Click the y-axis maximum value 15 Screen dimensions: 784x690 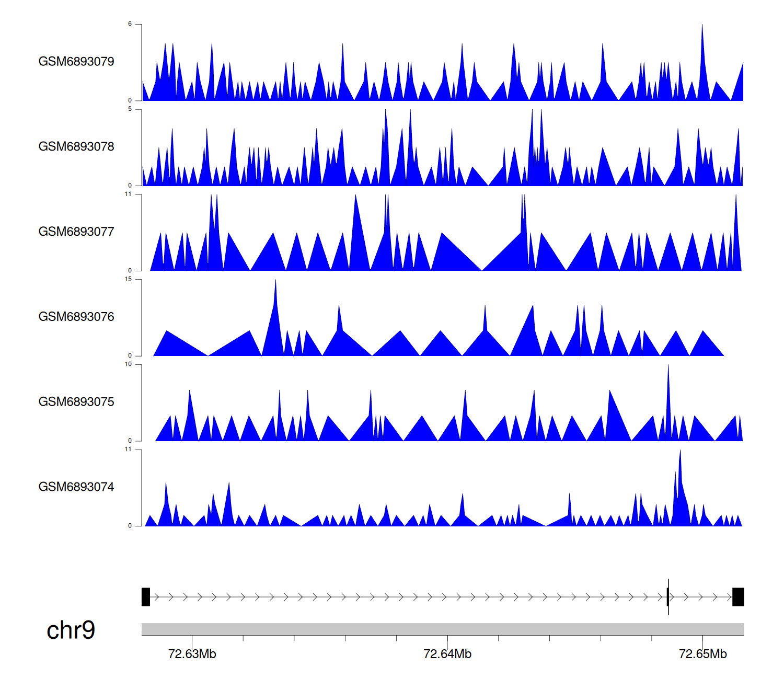(x=128, y=279)
